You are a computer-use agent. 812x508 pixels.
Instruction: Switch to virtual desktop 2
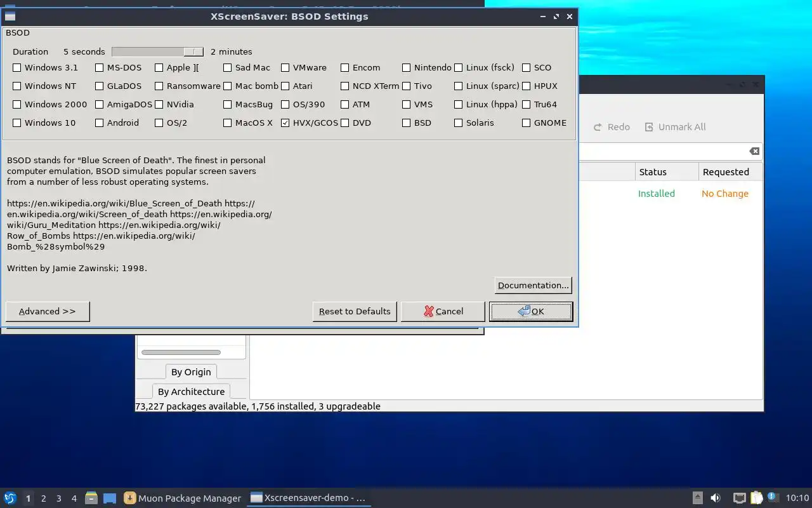click(43, 498)
